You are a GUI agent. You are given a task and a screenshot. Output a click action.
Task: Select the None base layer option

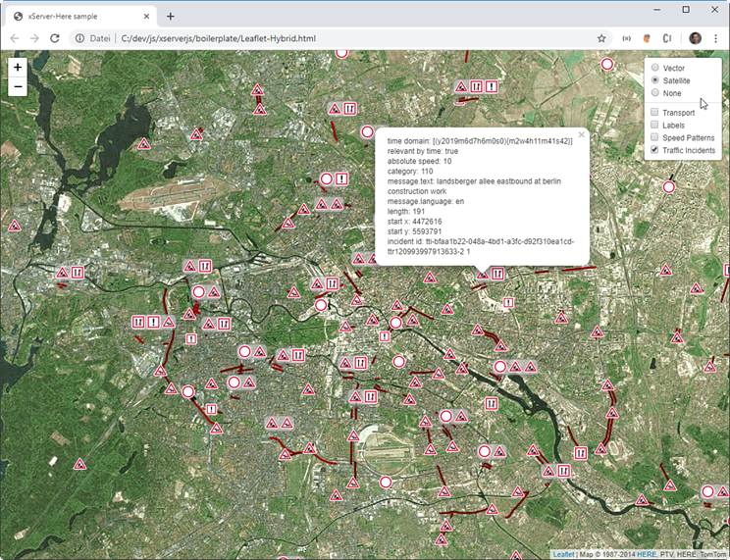654,93
